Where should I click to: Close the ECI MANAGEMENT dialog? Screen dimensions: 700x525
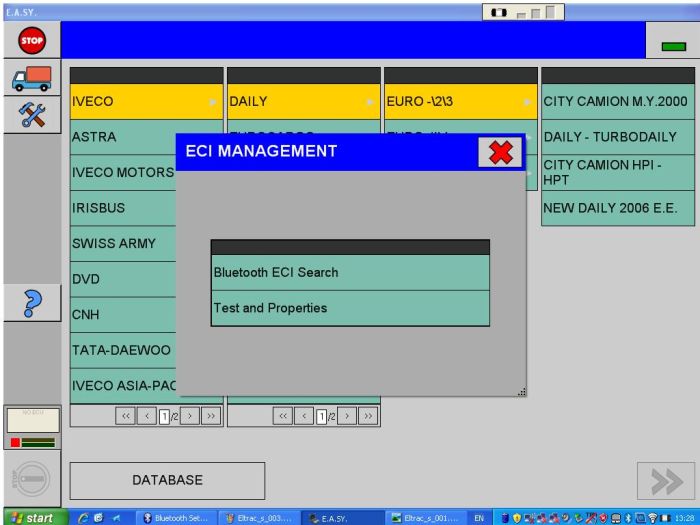coord(500,152)
